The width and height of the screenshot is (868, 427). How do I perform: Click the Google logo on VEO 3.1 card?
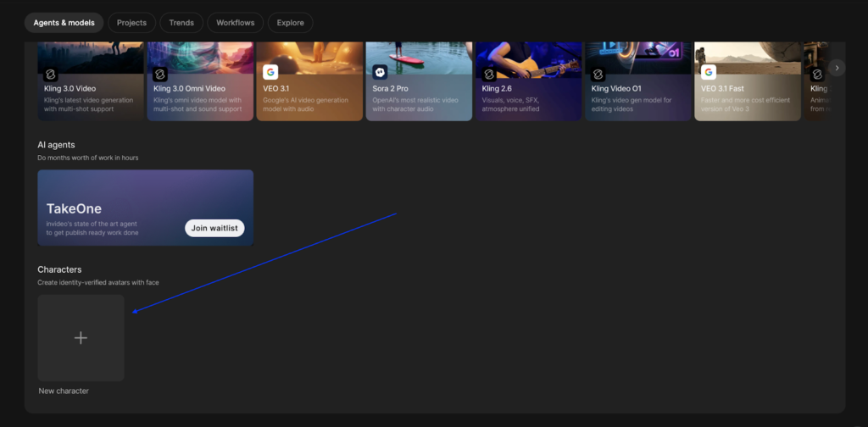(270, 72)
